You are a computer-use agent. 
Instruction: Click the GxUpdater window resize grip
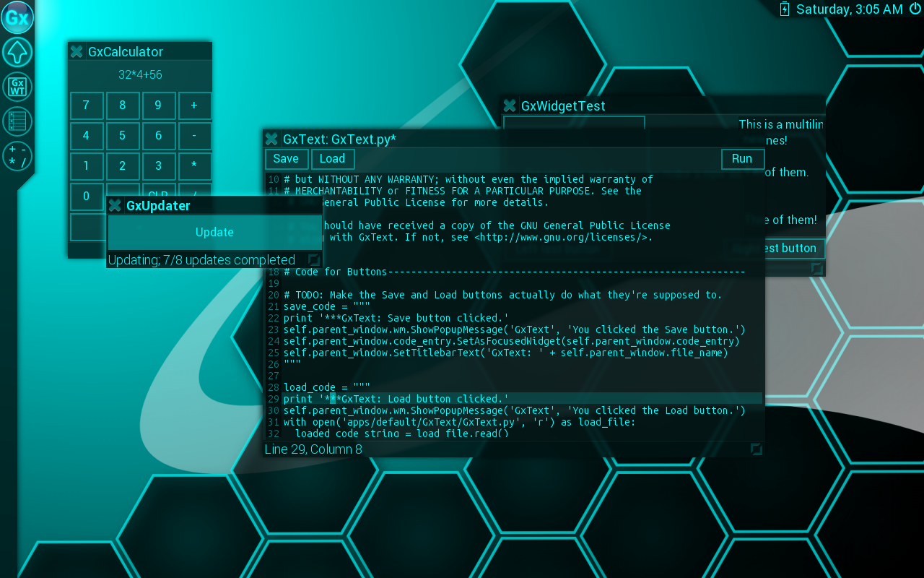pos(314,259)
